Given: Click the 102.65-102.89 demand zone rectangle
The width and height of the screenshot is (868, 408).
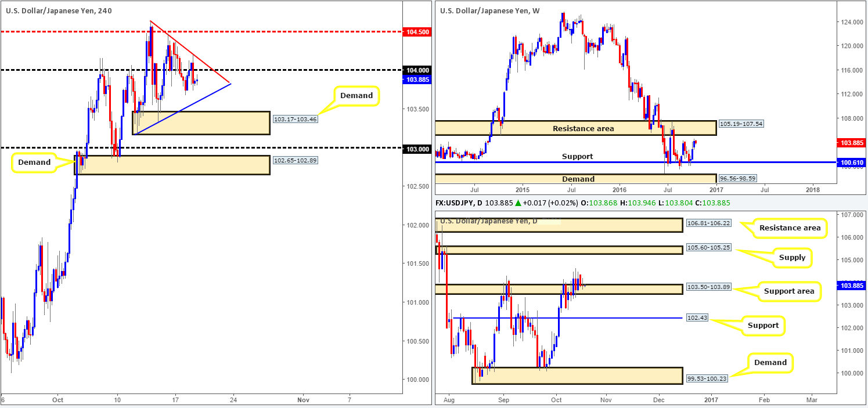Looking at the screenshot, I should (x=172, y=165).
